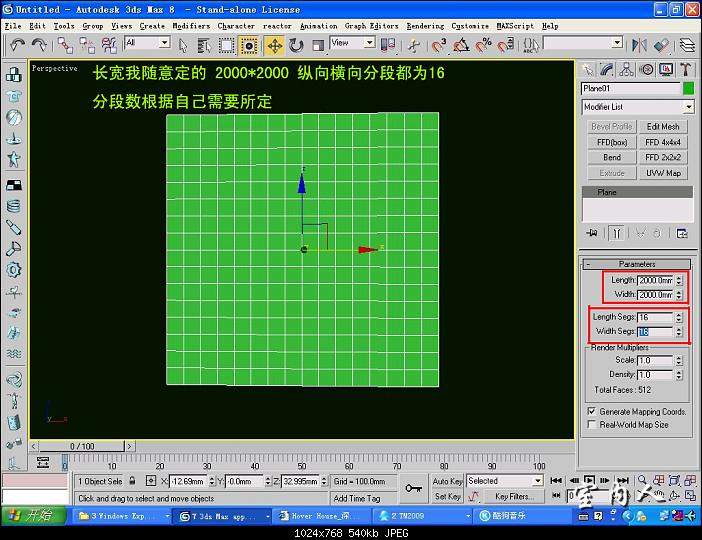Apply the Edit Mesh modifier button
The height and width of the screenshot is (540, 702).
pyautogui.click(x=662, y=127)
